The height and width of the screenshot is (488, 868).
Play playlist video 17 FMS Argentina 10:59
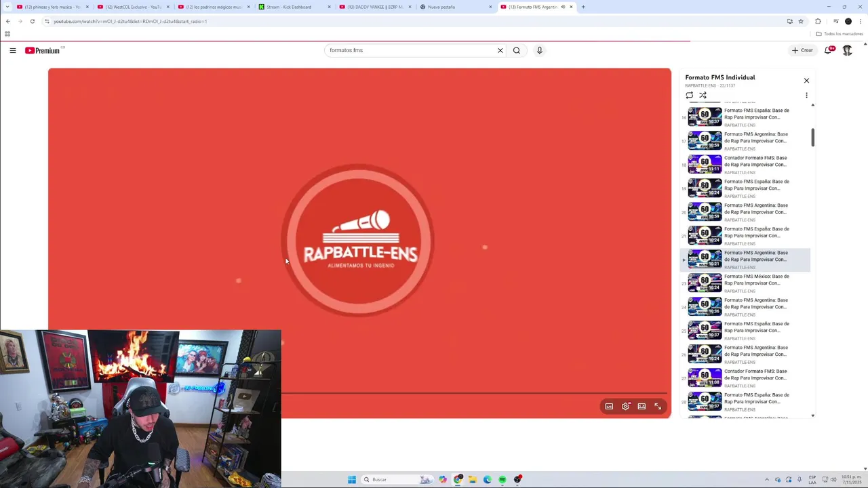746,141
